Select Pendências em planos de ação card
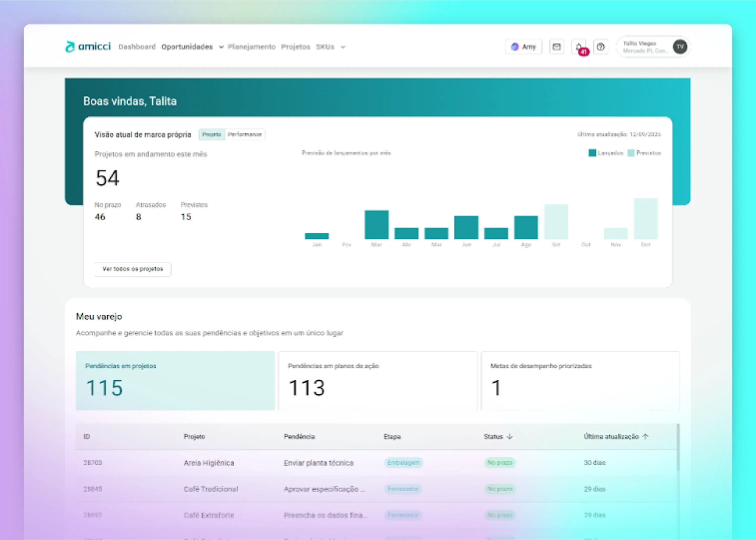Image resolution: width=756 pixels, height=540 pixels. (378, 381)
